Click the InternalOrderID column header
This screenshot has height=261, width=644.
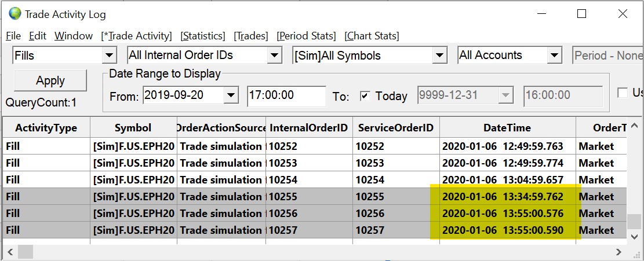click(309, 128)
